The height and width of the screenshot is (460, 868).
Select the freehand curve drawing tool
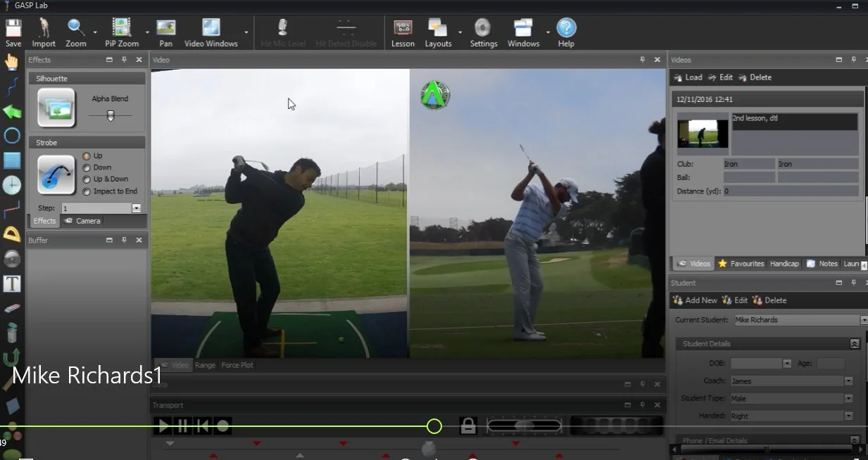[12, 87]
